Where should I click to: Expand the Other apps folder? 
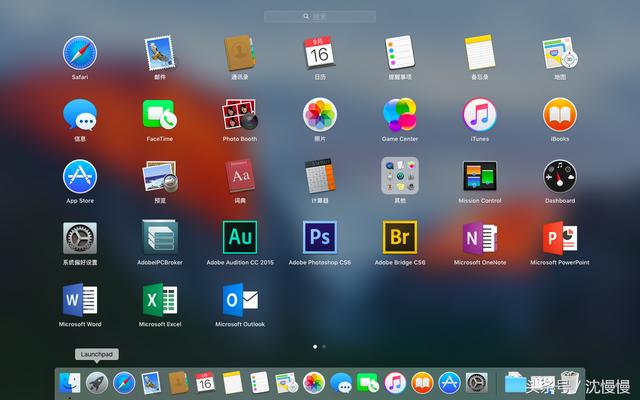400,176
